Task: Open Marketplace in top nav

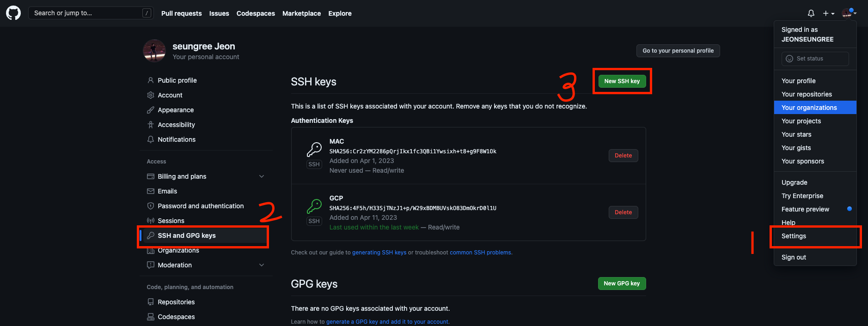Action: coord(302,13)
